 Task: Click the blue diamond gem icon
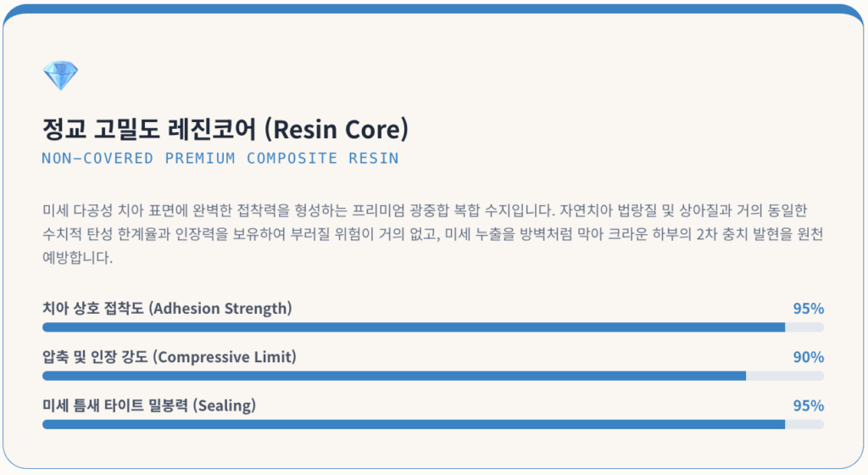click(60, 75)
